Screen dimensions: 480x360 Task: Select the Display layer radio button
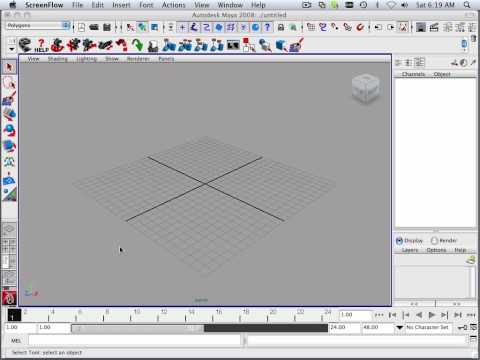pyautogui.click(x=399, y=241)
